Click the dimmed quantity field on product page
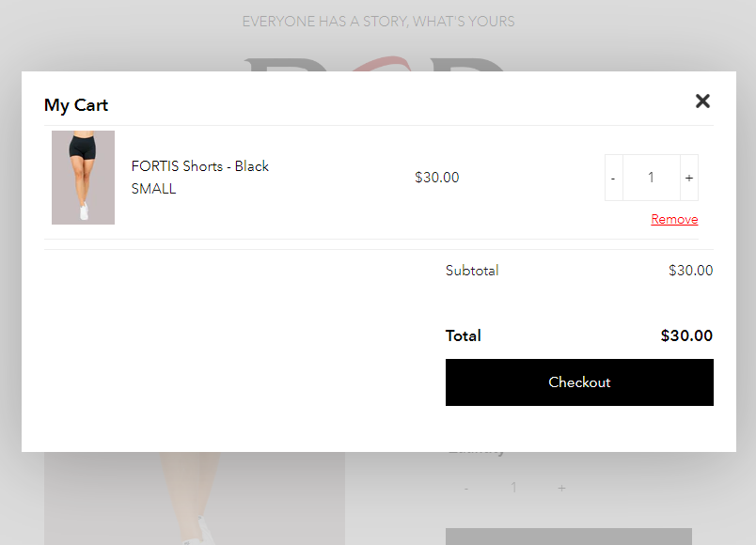The height and width of the screenshot is (545, 756). pyautogui.click(x=513, y=488)
